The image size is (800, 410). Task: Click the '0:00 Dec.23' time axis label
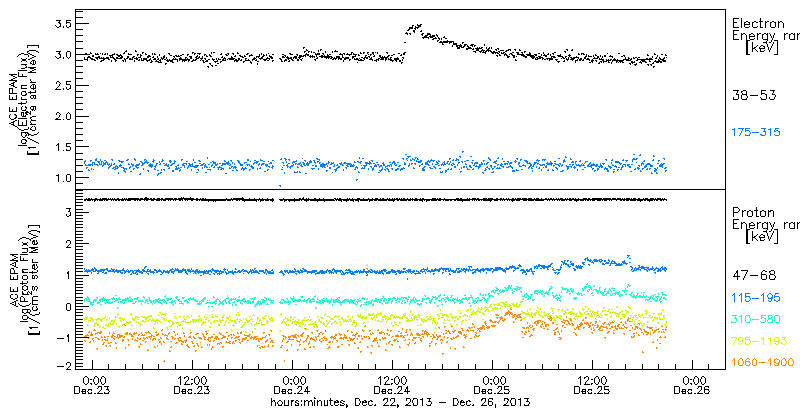[x=93, y=386]
